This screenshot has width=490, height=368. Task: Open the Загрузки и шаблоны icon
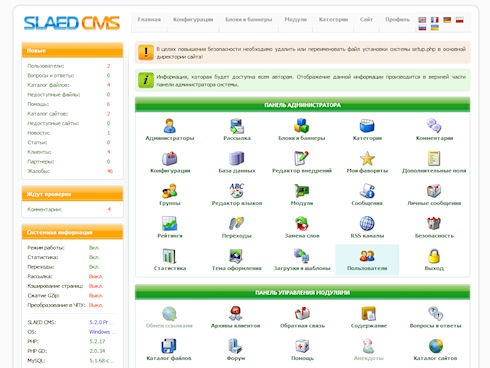[x=302, y=256]
